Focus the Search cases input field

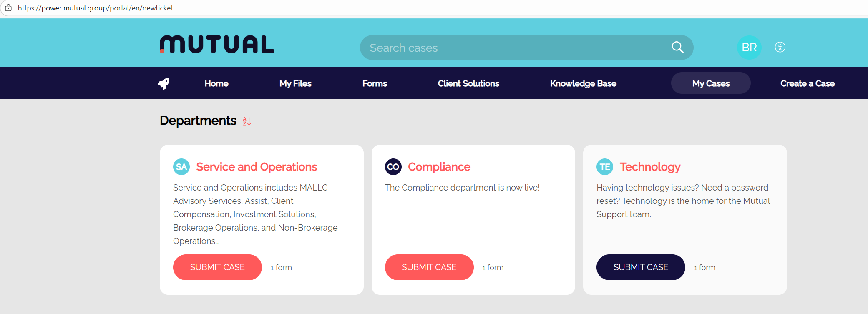[513, 48]
